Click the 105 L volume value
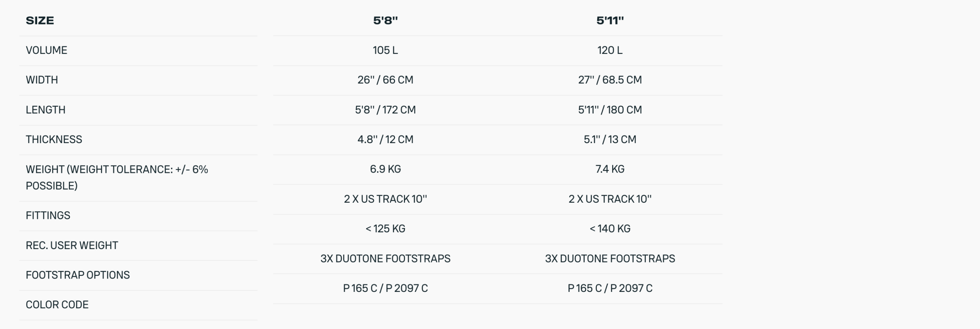Screen dimensions: 980x329 pyautogui.click(x=385, y=50)
